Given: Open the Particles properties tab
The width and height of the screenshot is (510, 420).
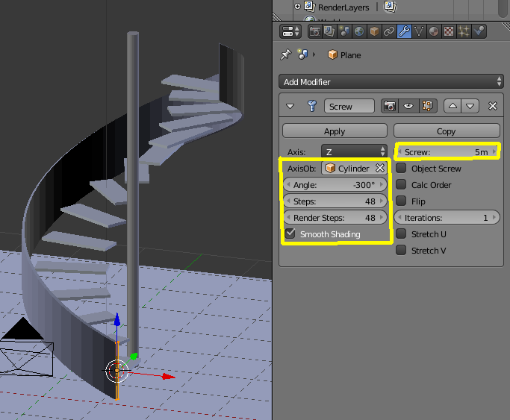Looking at the screenshot, I should (x=464, y=31).
